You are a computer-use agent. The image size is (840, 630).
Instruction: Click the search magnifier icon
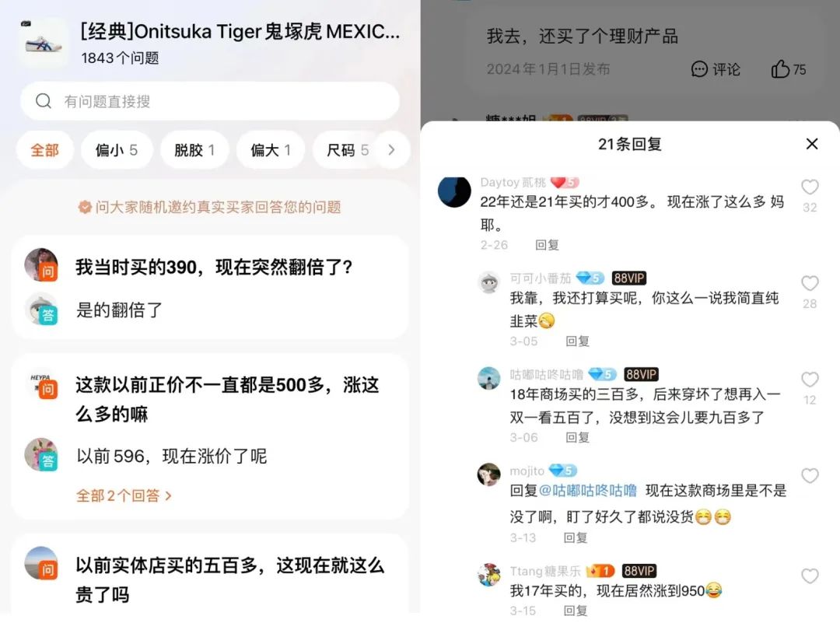click(44, 101)
